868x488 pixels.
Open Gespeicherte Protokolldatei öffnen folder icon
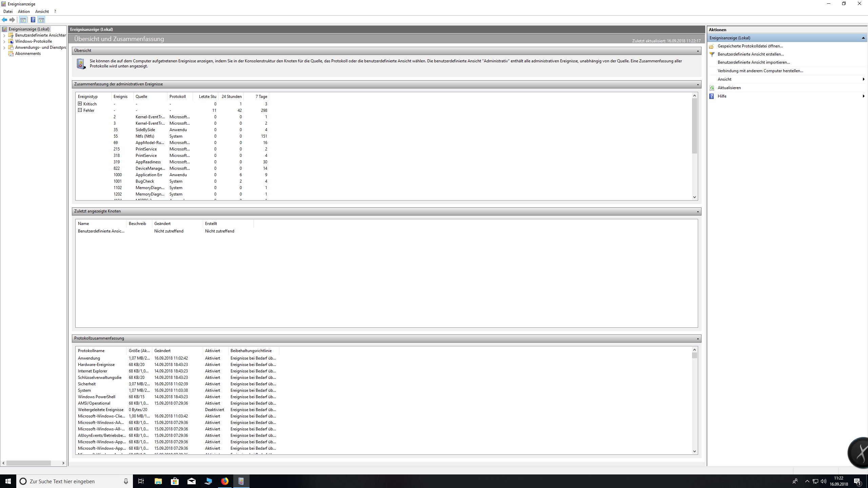[x=712, y=46]
